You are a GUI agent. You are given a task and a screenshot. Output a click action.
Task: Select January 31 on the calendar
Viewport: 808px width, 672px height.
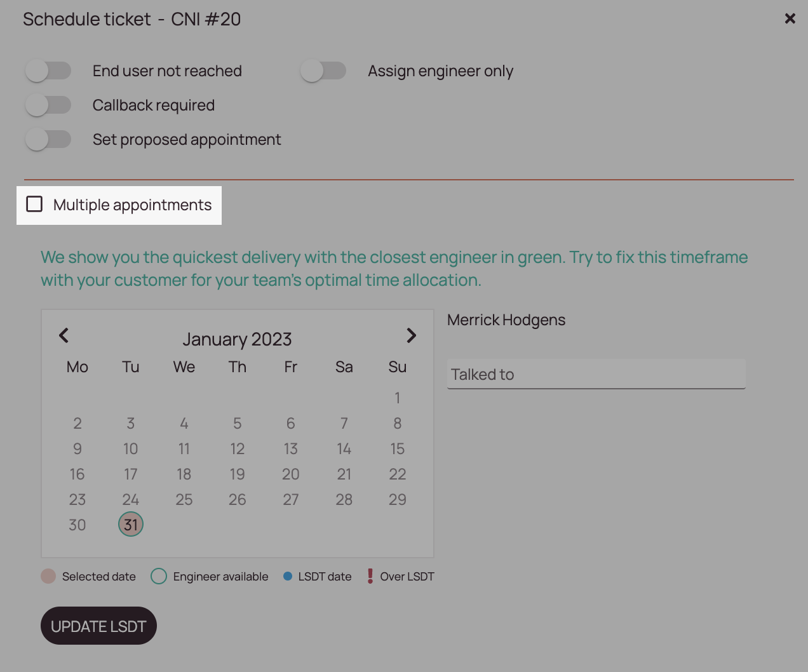pyautogui.click(x=130, y=525)
